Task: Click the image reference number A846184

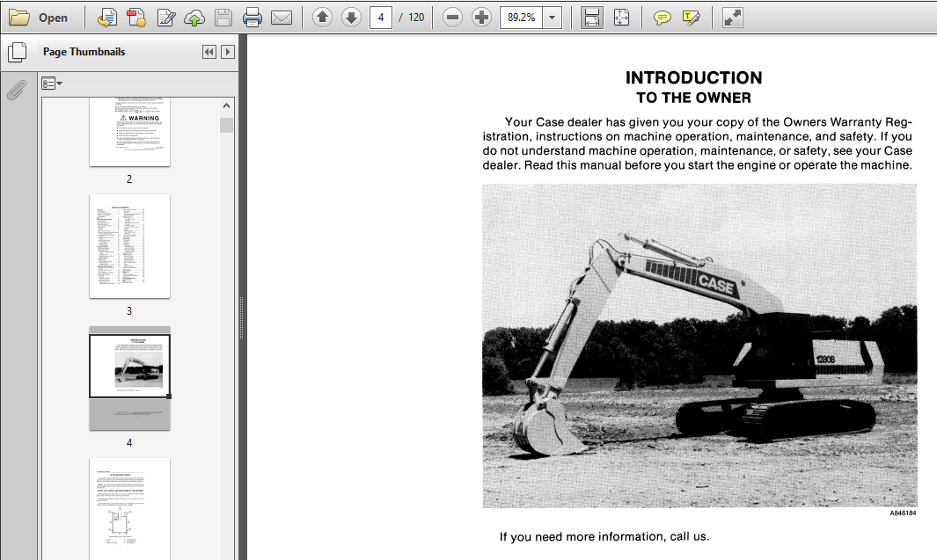Action: [x=903, y=513]
